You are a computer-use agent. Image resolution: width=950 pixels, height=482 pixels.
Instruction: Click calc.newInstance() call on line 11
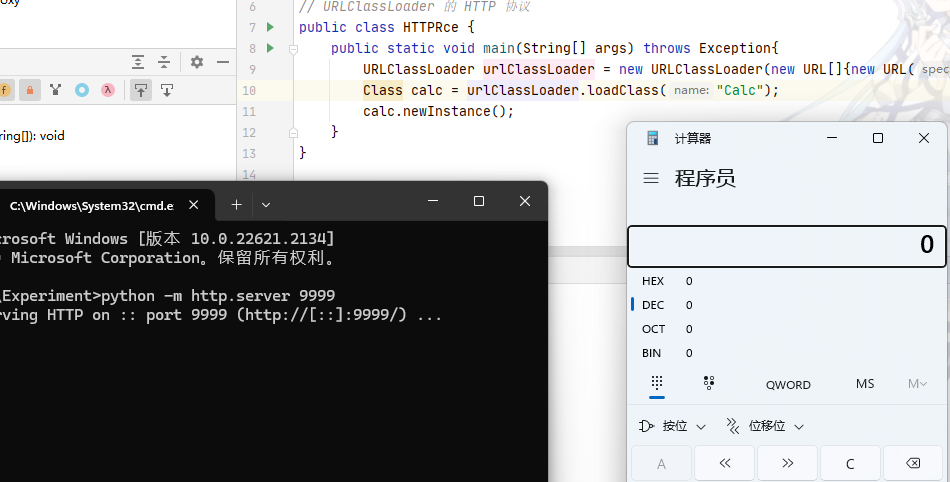pos(438,111)
